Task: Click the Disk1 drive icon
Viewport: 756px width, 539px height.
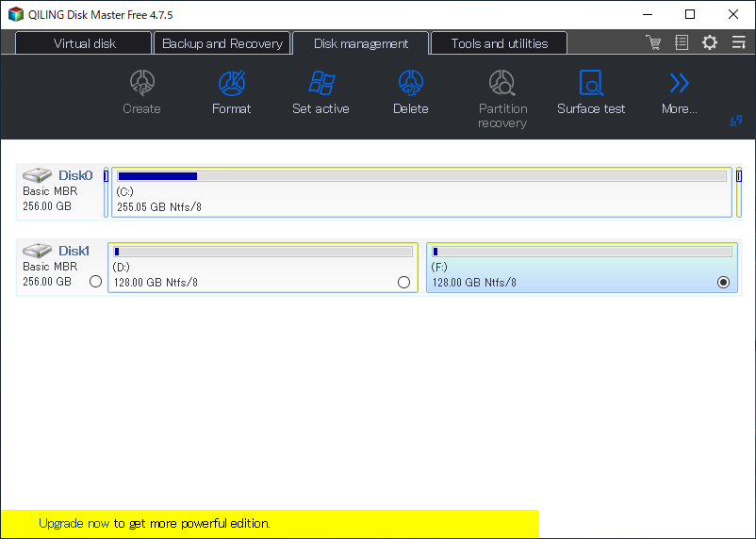Action: click(x=37, y=251)
